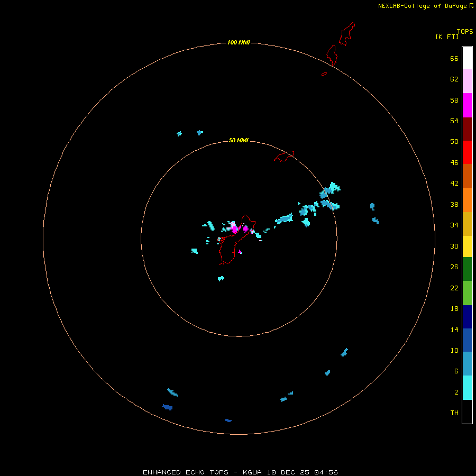
Task: Click the legend value 6
Action: (456, 371)
